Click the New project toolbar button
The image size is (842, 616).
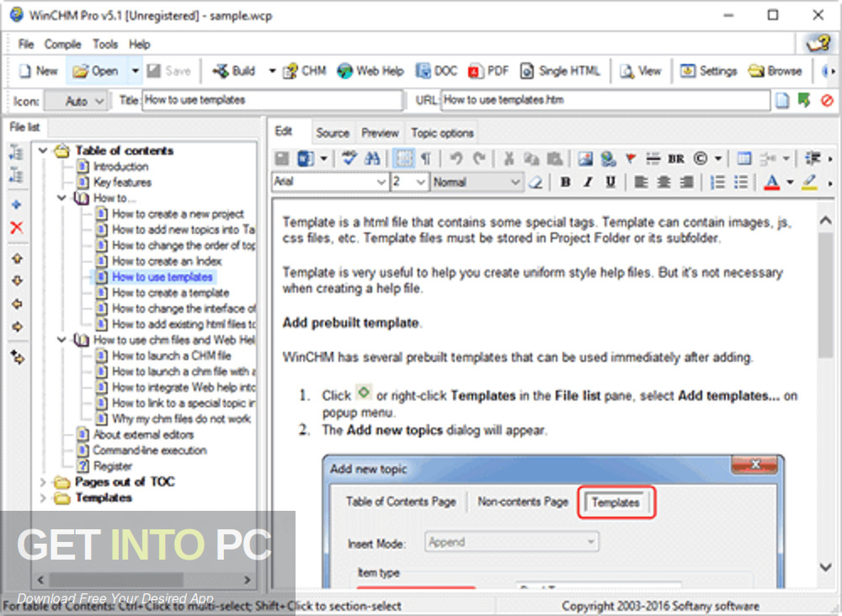coord(38,71)
